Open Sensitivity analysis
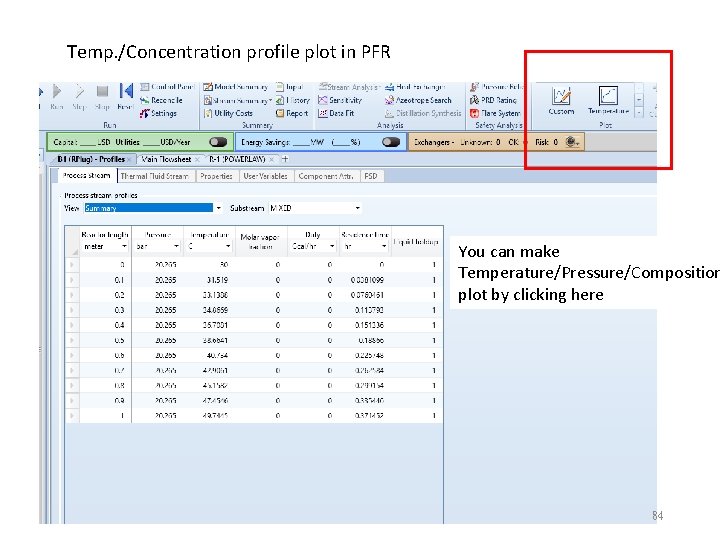This screenshot has height=540, width=720. 340,100
